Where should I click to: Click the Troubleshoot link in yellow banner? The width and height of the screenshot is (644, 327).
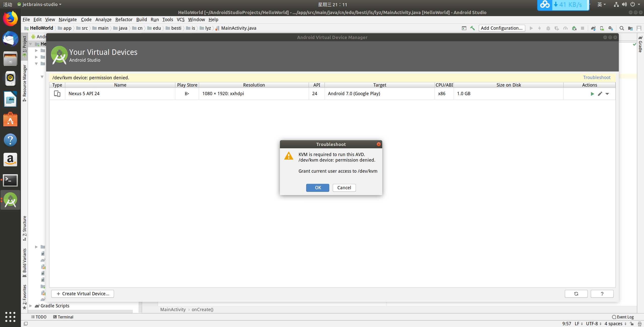(x=597, y=78)
